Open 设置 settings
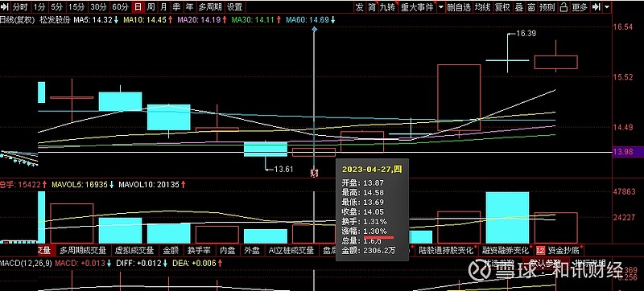Image resolution: width=644 pixels, height=291 pixels. coord(234,7)
